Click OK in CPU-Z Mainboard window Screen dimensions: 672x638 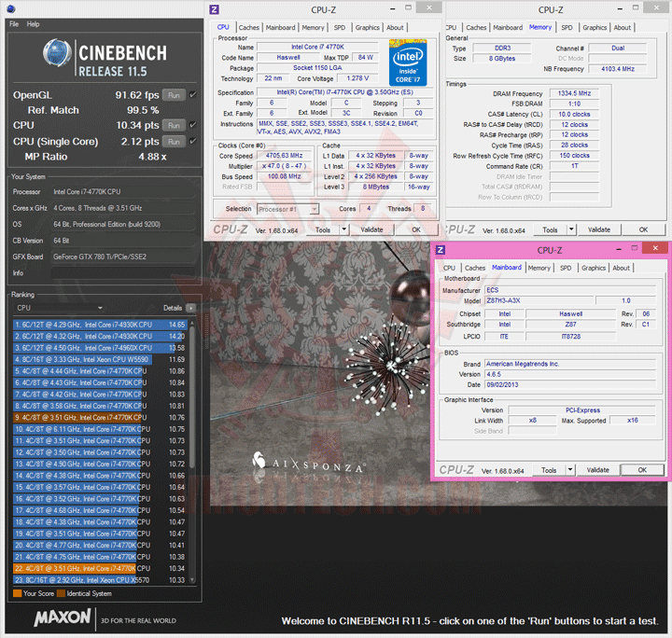[x=642, y=470]
